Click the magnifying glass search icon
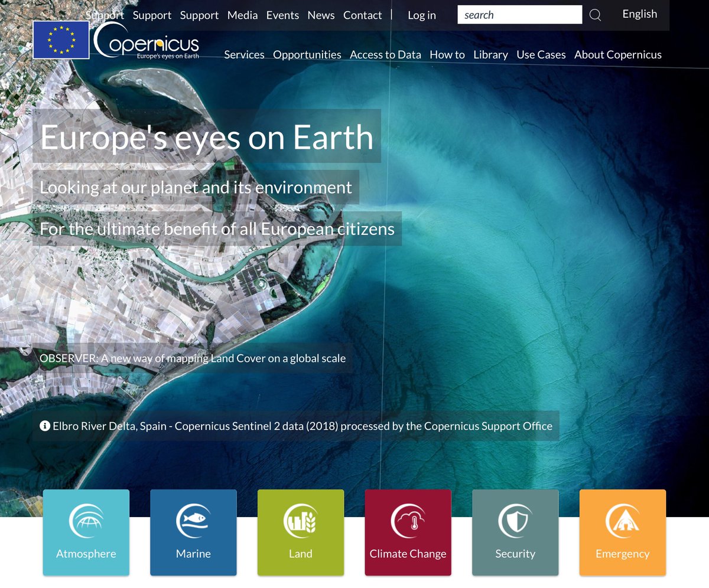 click(x=595, y=15)
